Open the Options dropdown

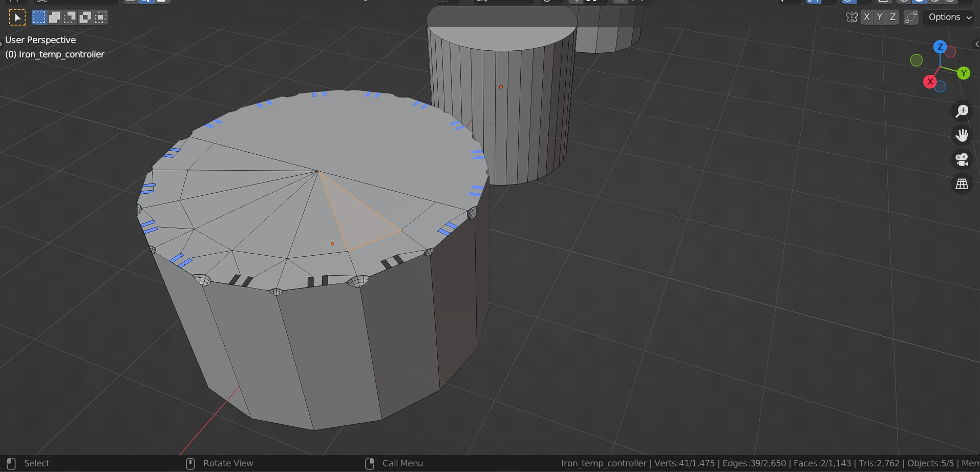[x=948, y=17]
